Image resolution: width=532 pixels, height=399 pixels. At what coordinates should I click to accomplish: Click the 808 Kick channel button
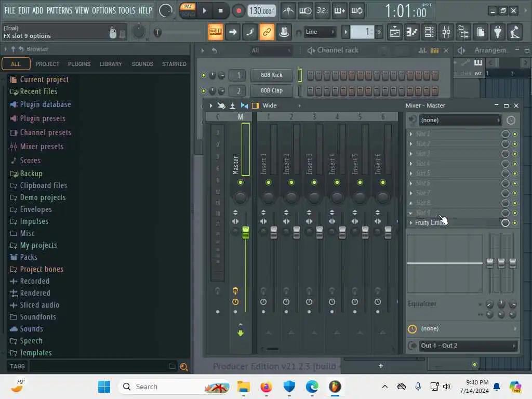(x=271, y=75)
